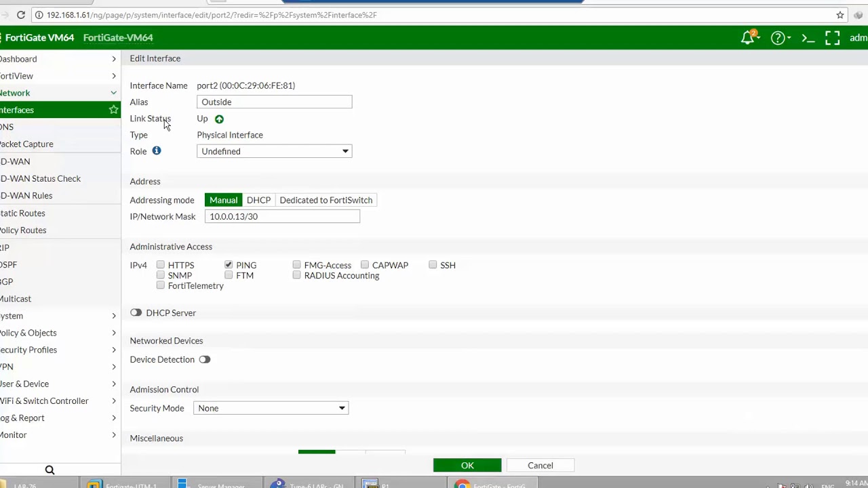
Task: Click the browser address bar
Action: click(x=434, y=15)
